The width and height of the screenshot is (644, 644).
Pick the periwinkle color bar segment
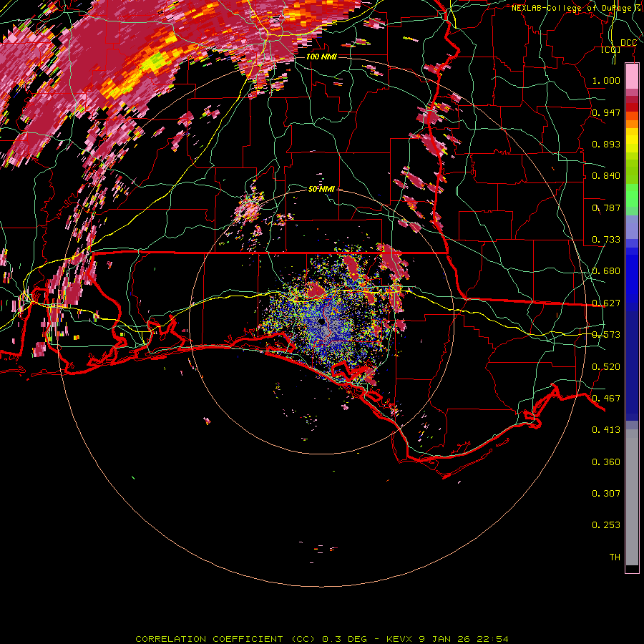point(632,227)
